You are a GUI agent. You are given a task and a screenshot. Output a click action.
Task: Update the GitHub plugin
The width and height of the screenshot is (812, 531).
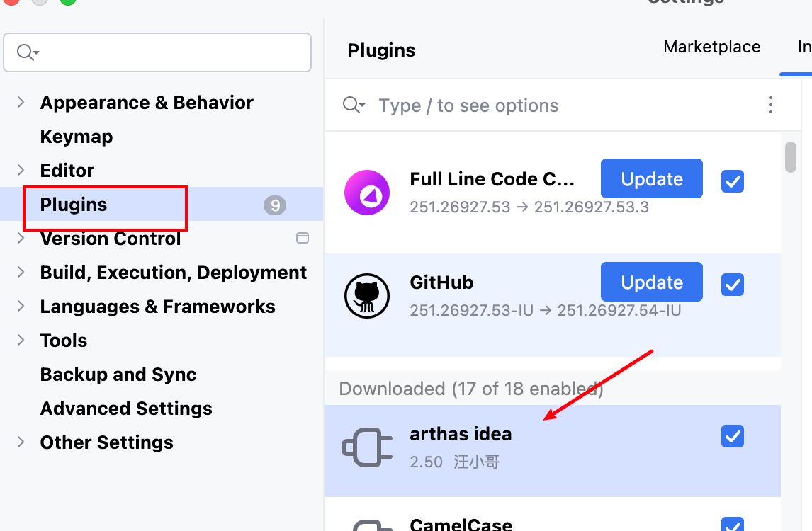[x=651, y=282]
